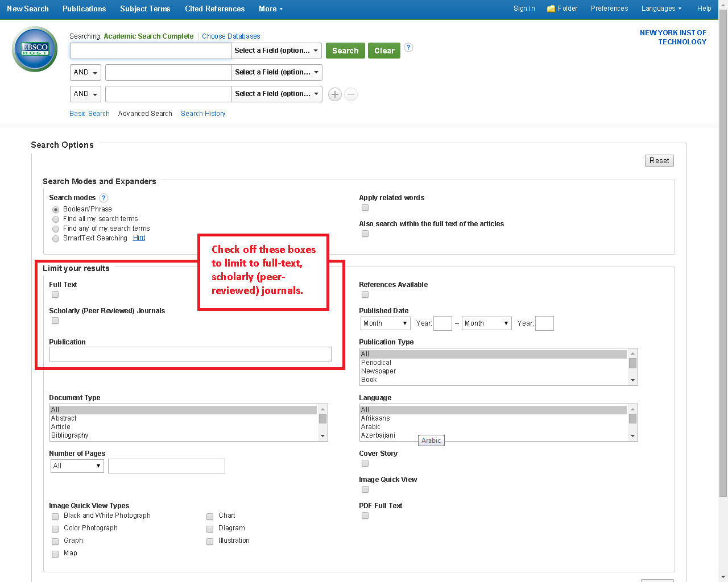Screen dimensions: 728x582
Task: Open third row Select a Field dropdown
Action: (276, 94)
